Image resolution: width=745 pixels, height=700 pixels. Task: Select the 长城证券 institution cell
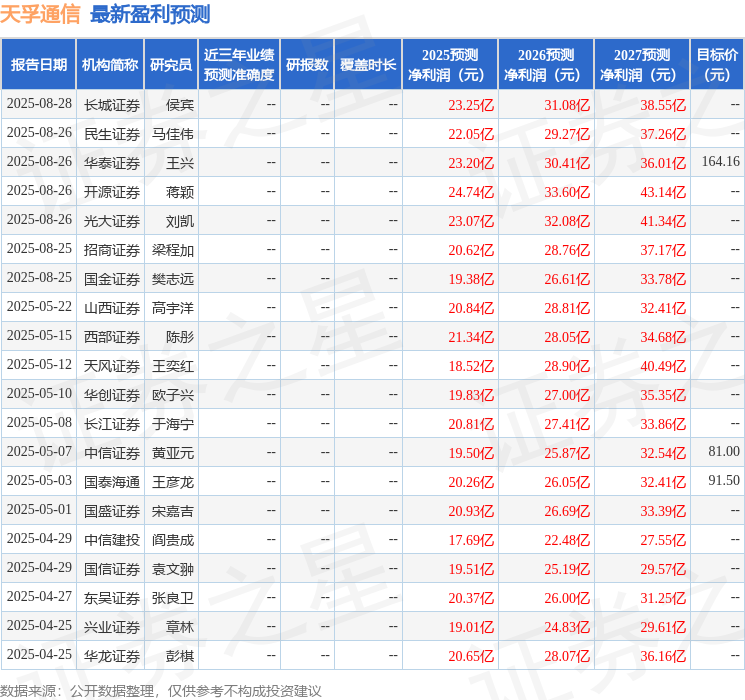[112, 105]
